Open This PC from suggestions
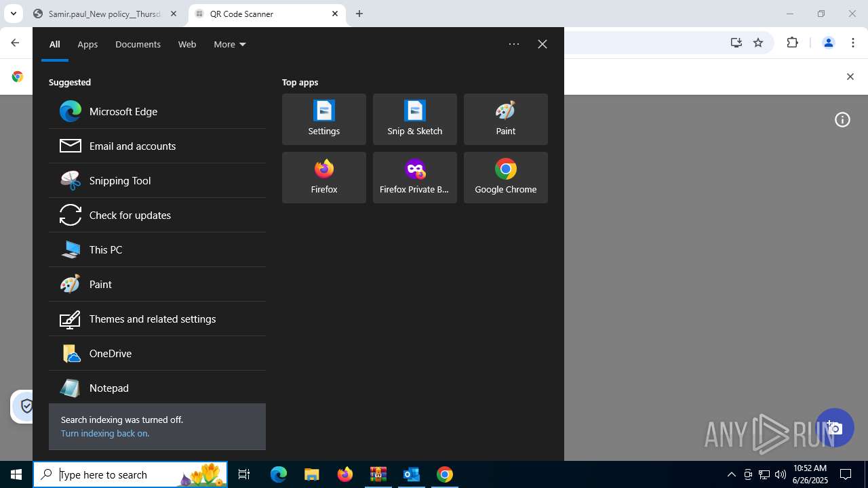868x488 pixels. [x=157, y=249]
